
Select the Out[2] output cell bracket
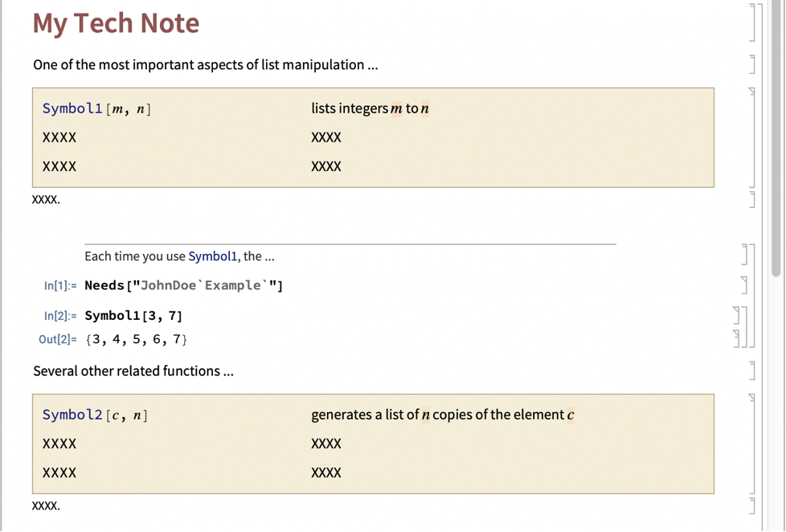point(736,338)
